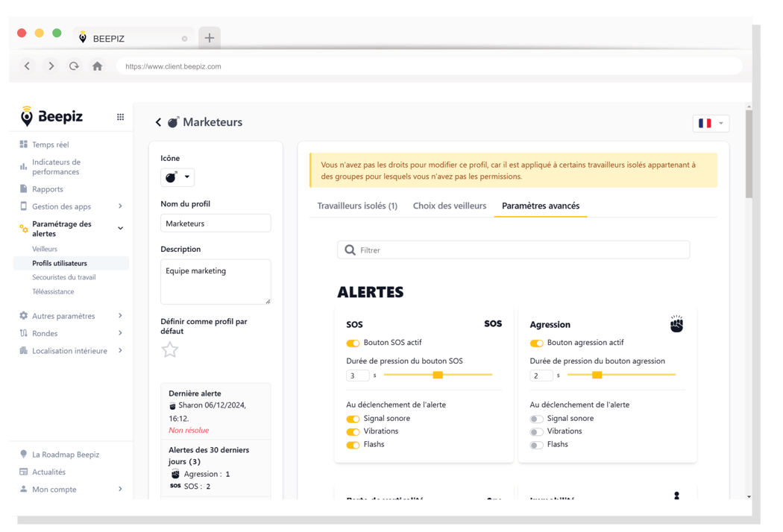This screenshot has height=532, width=783.
Task: Disable the Bouton SOS actif toggle
Action: (353, 343)
